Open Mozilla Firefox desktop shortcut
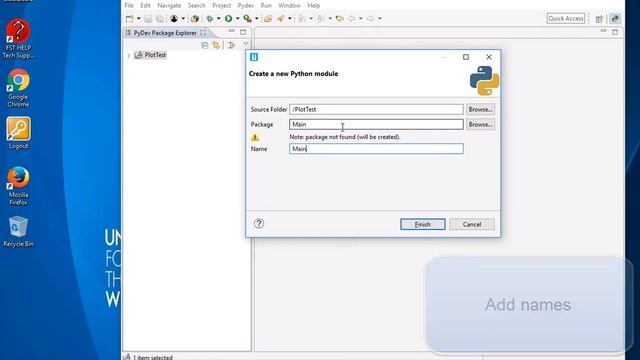 point(18,185)
